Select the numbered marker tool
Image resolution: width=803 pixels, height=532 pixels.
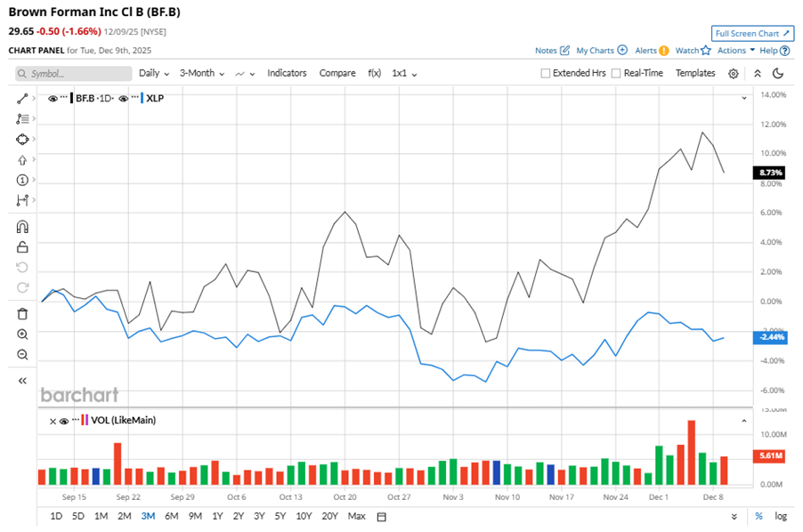[22, 180]
